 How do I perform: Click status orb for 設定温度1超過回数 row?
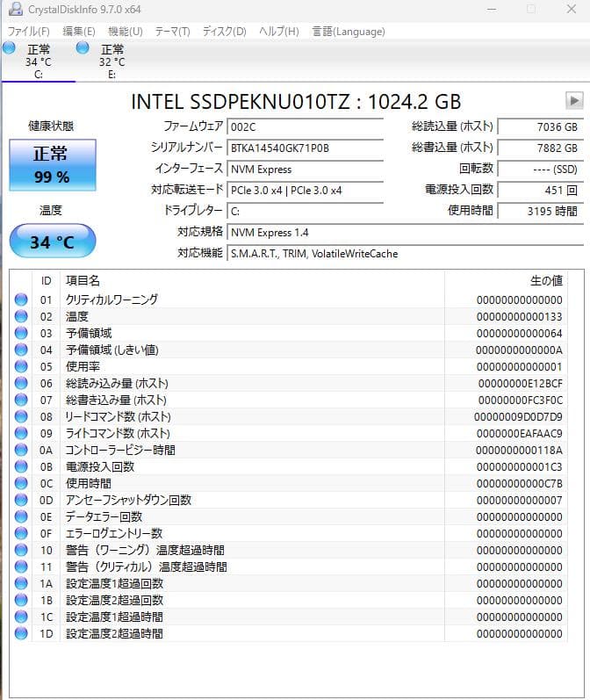click(21, 583)
